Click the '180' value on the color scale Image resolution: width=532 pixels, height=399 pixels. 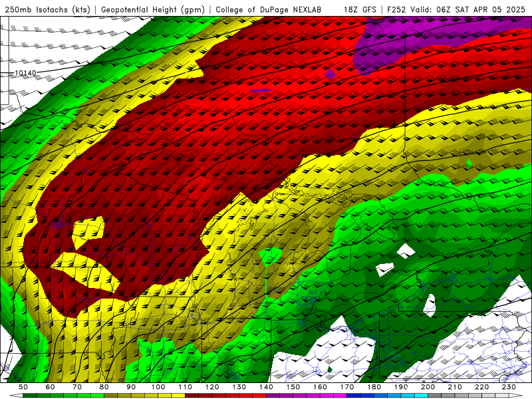tap(374, 387)
